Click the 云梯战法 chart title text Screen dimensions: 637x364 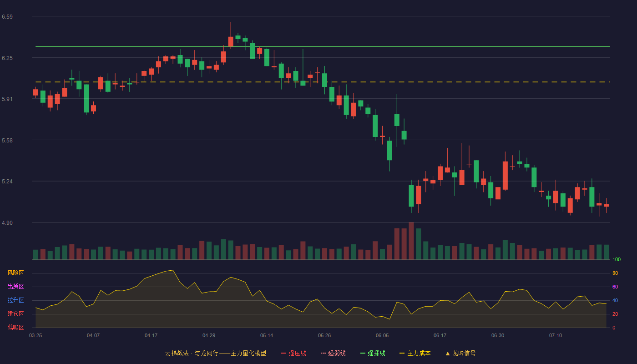click(x=177, y=353)
